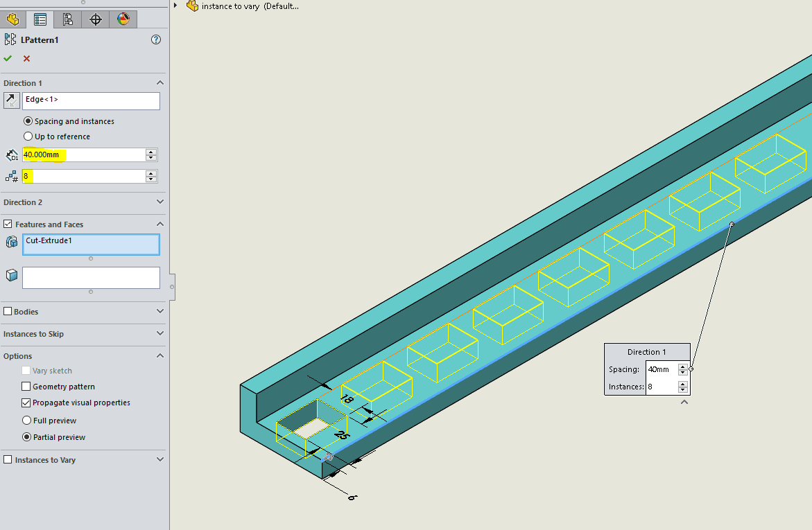
Task: Click the Faces to Pattern icon
Action: (x=12, y=276)
